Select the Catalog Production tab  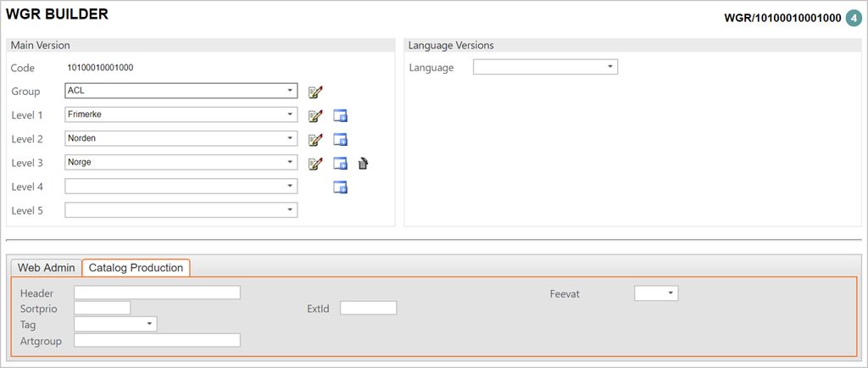click(x=136, y=267)
